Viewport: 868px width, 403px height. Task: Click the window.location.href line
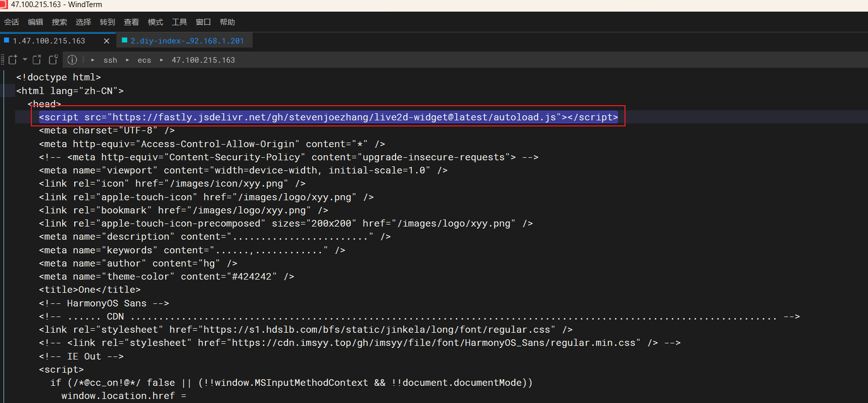point(124,396)
